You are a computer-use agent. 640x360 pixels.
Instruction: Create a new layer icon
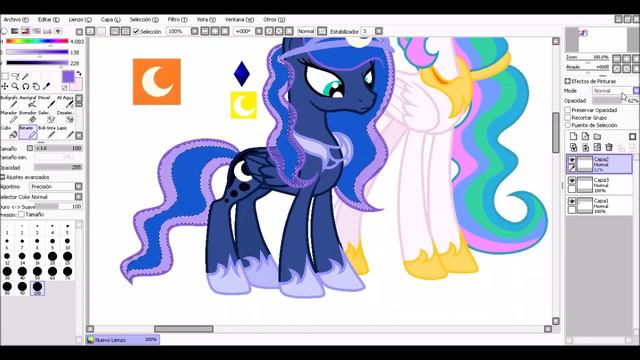pyautogui.click(x=573, y=136)
